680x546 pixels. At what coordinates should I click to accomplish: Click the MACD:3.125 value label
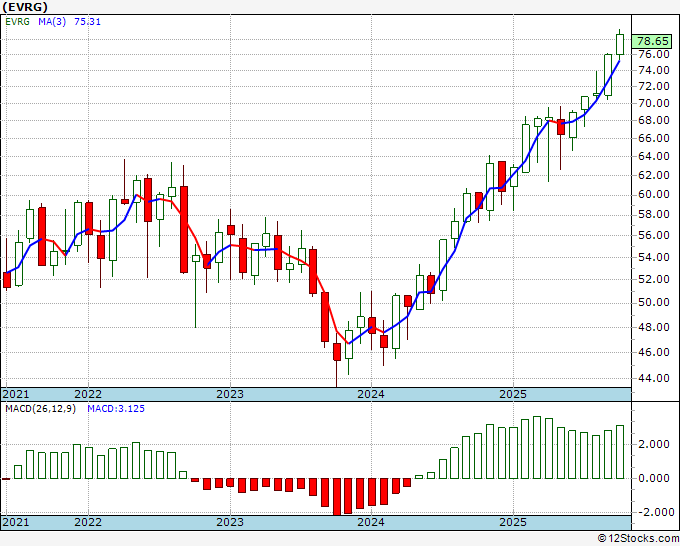coord(116,409)
